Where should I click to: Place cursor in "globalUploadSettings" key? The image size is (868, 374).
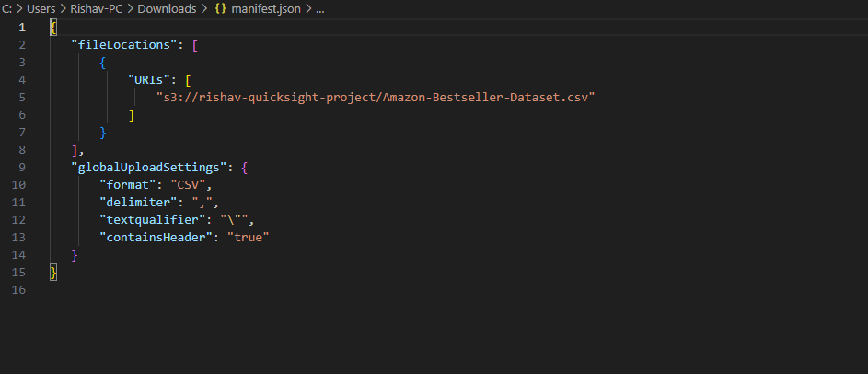(x=148, y=167)
